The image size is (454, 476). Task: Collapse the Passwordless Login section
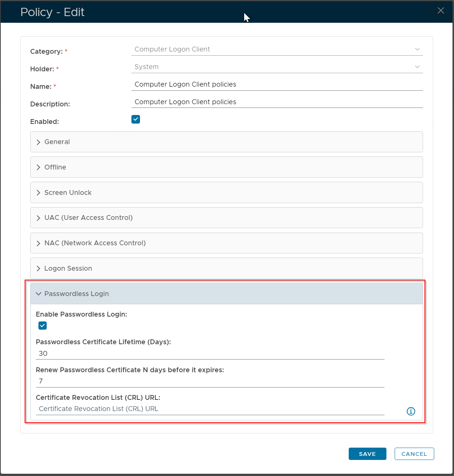tap(226, 294)
